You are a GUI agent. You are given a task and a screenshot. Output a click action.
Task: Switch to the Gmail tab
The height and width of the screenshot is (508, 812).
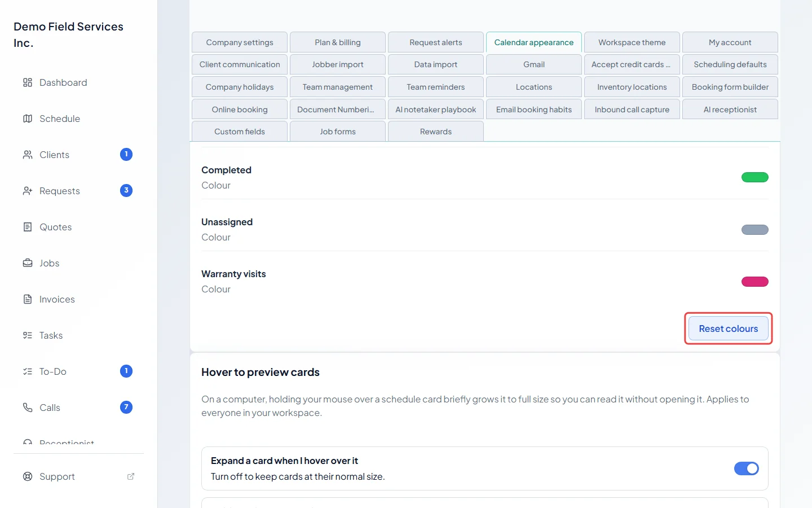pos(534,64)
